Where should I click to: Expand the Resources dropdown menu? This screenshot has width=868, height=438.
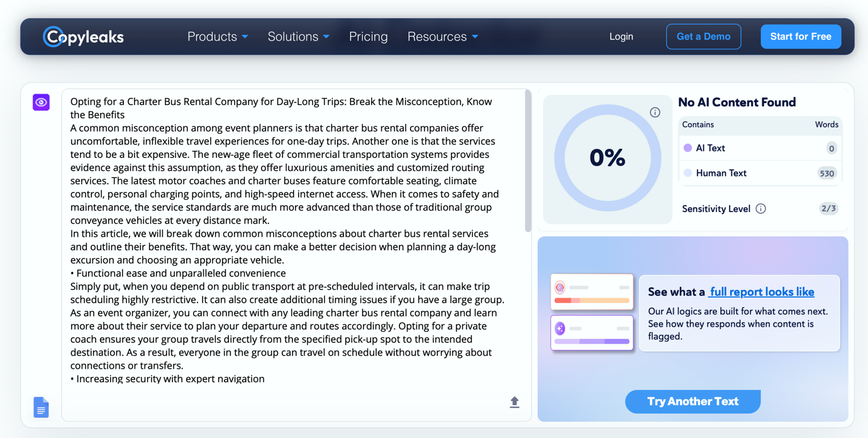pos(443,36)
